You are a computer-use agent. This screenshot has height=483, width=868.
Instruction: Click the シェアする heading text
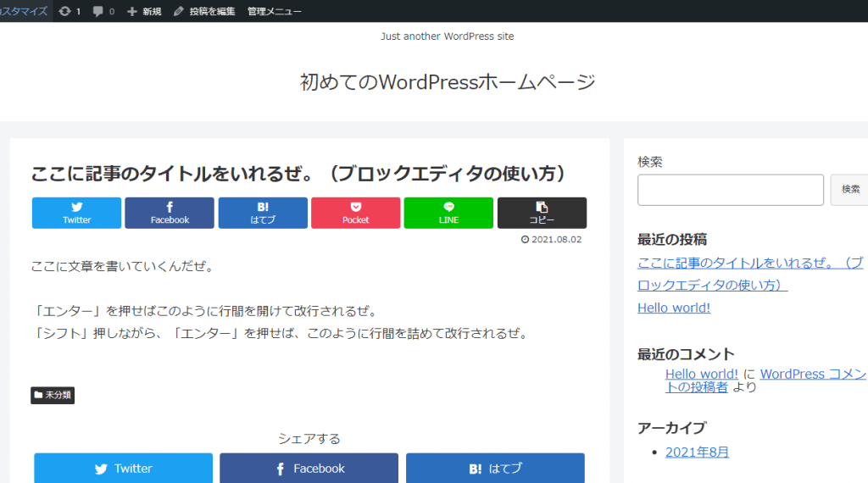309,439
